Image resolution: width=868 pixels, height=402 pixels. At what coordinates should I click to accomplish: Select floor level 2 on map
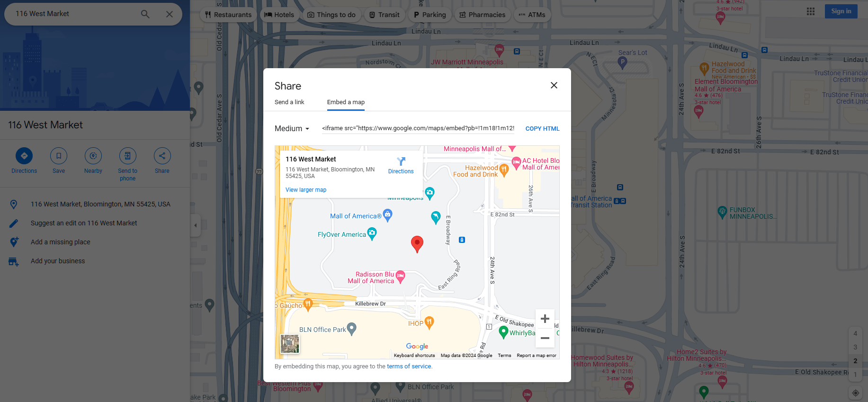click(x=855, y=361)
